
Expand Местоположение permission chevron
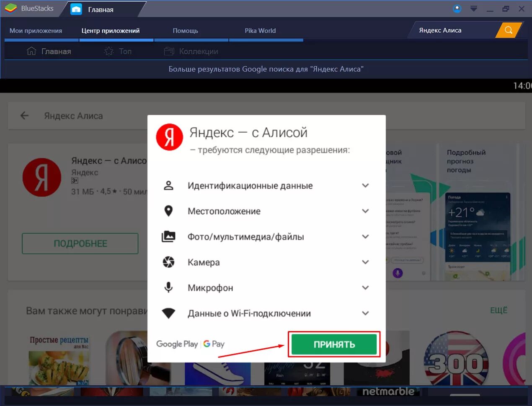365,211
